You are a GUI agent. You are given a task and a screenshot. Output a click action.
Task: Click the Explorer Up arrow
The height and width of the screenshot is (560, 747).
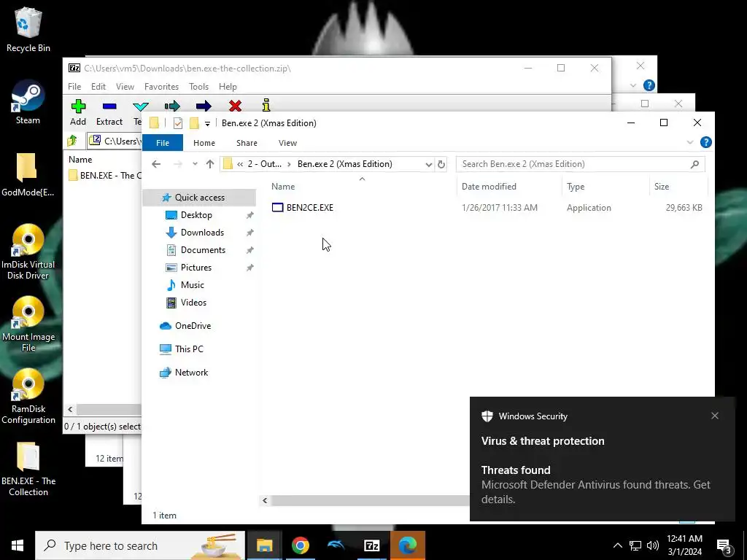tap(209, 164)
